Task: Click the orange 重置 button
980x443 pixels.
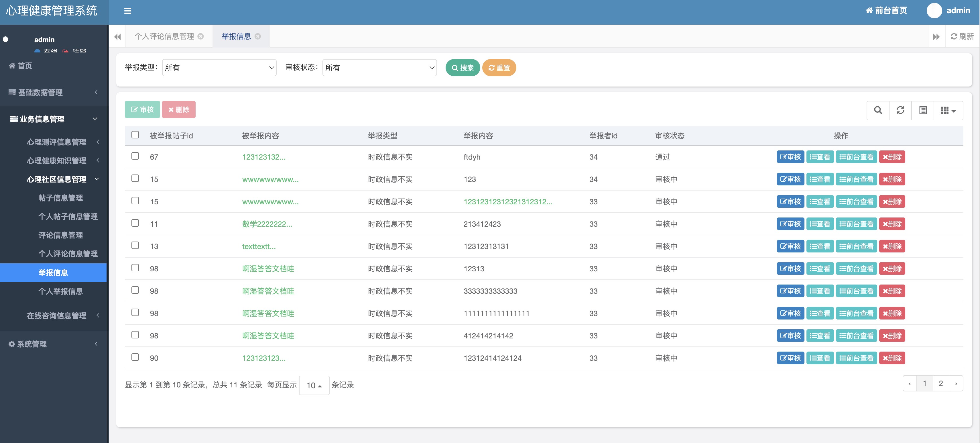Action: tap(499, 68)
